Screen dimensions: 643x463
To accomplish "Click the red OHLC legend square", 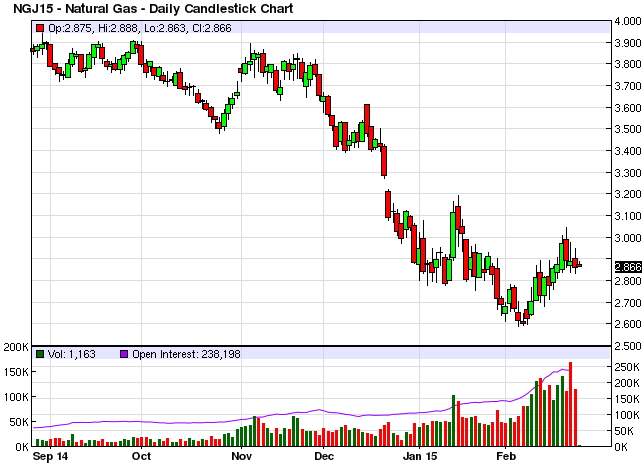I will [x=40, y=28].
